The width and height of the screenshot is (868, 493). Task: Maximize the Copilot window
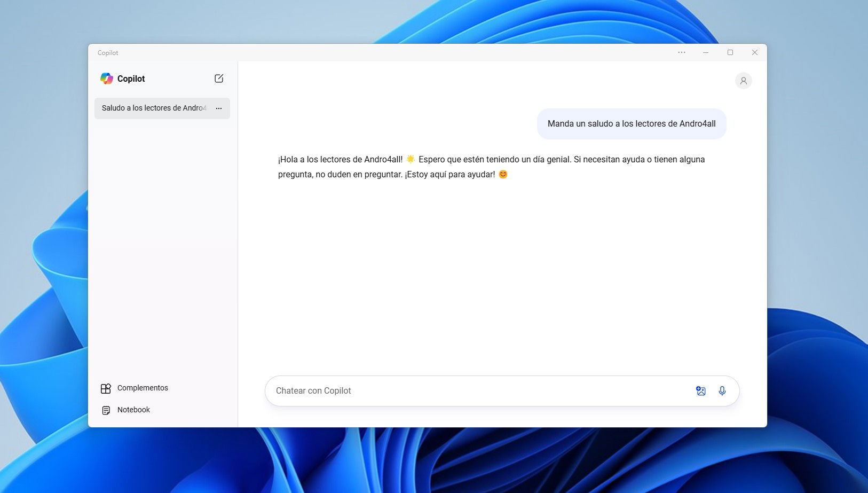pyautogui.click(x=730, y=52)
